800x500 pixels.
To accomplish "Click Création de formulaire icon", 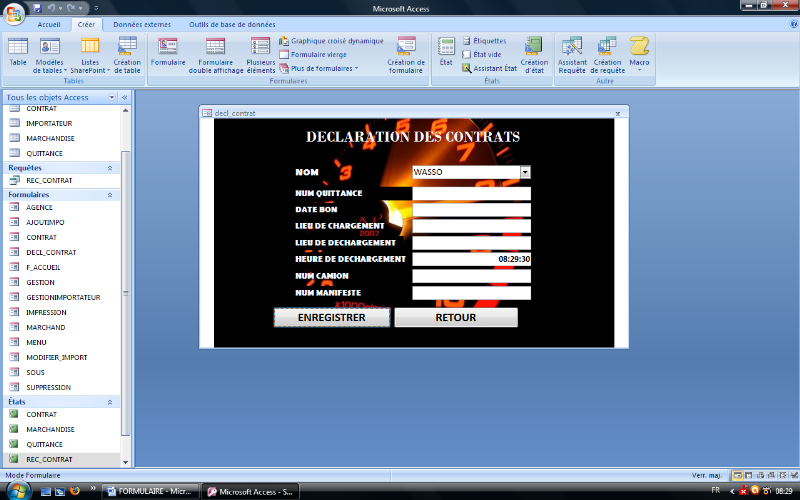I will click(406, 56).
